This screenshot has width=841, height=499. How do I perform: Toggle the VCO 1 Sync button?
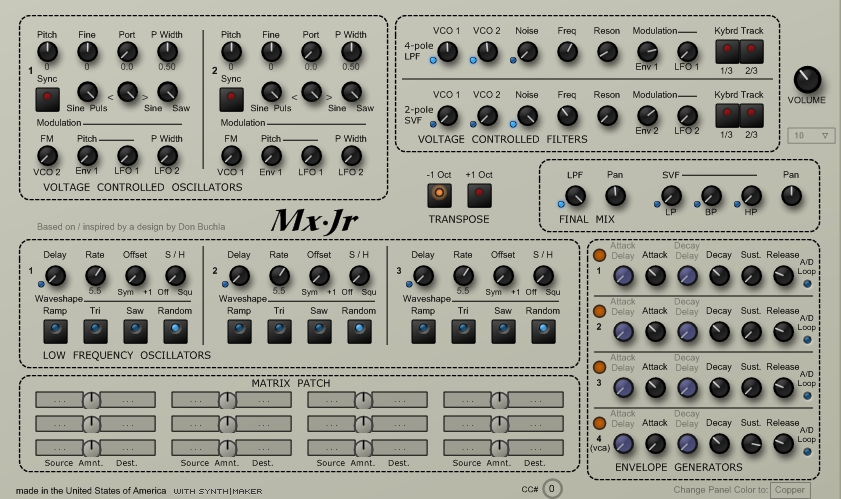click(x=47, y=99)
